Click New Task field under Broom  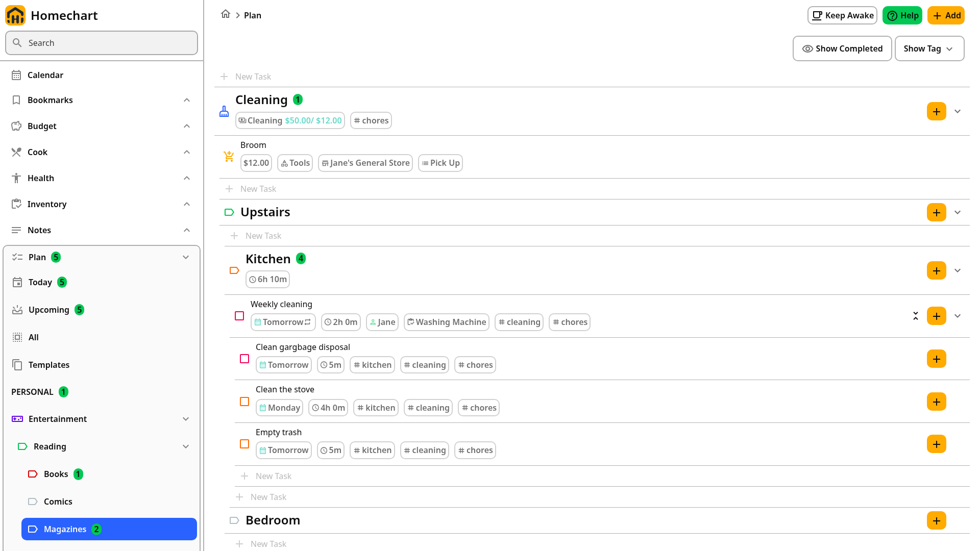click(x=595, y=189)
